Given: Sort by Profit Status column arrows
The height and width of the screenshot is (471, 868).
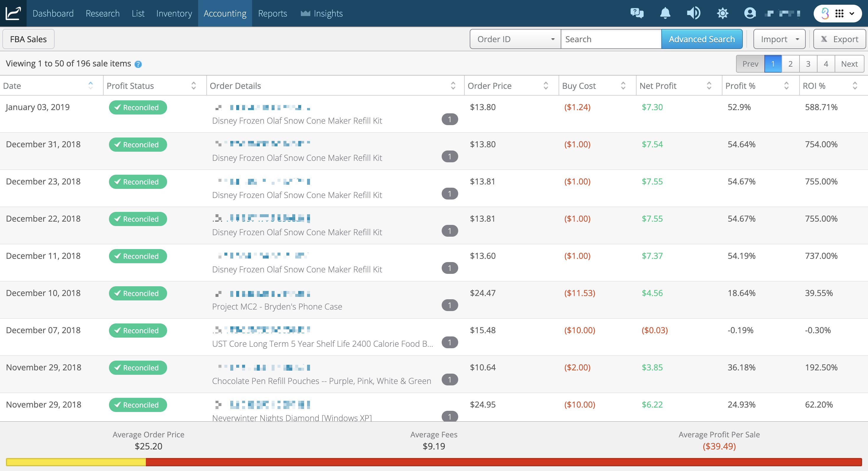Looking at the screenshot, I should click(194, 86).
